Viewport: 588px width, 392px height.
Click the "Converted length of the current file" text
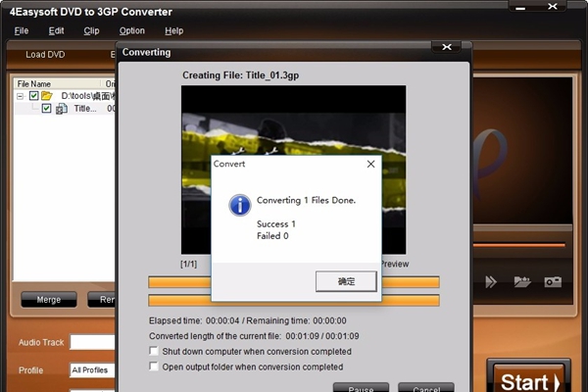coord(215,336)
